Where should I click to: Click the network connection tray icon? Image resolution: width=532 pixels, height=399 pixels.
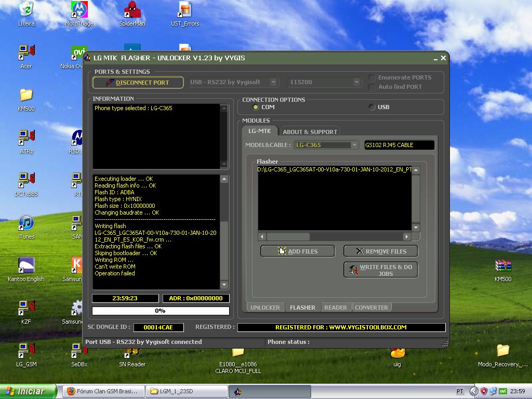[x=493, y=391]
